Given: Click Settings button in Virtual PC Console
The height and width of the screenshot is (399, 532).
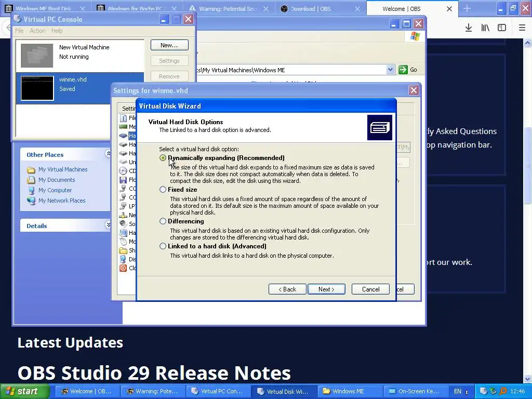Looking at the screenshot, I should 169,61.
